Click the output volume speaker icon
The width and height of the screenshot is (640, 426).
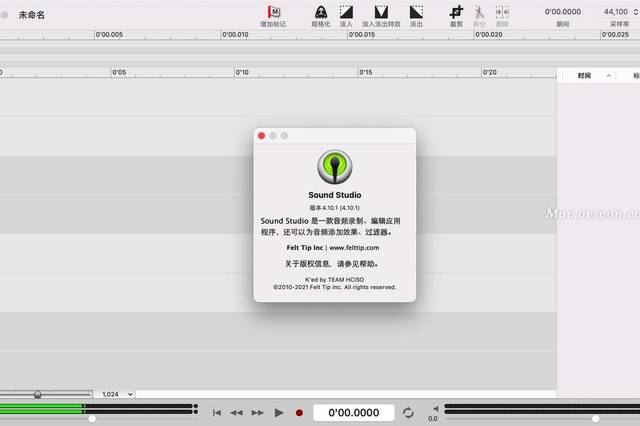pyautogui.click(x=436, y=408)
